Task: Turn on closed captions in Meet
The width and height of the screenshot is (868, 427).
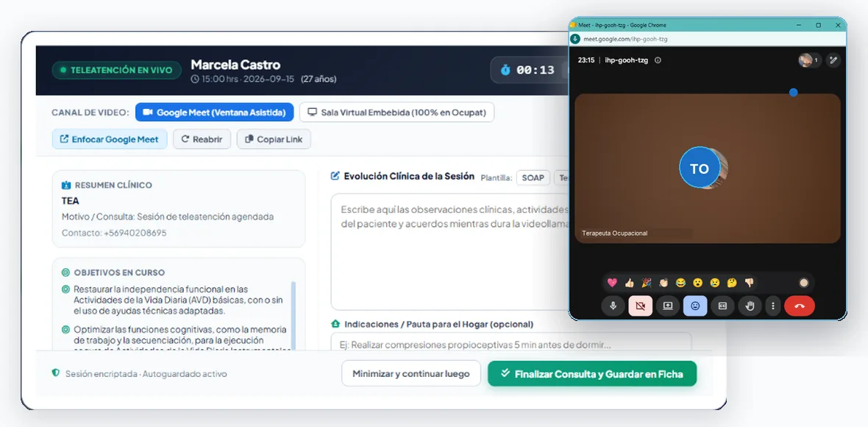Action: (x=722, y=306)
